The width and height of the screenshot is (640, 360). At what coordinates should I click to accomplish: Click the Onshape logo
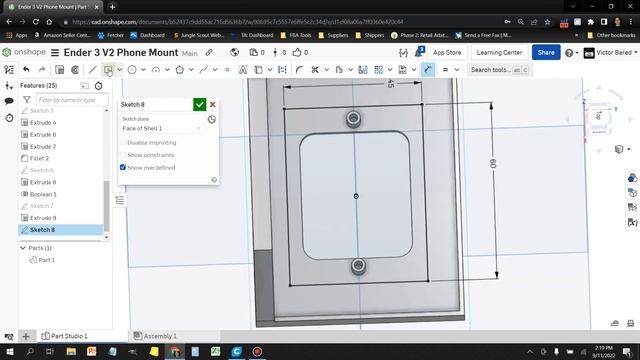(x=24, y=52)
